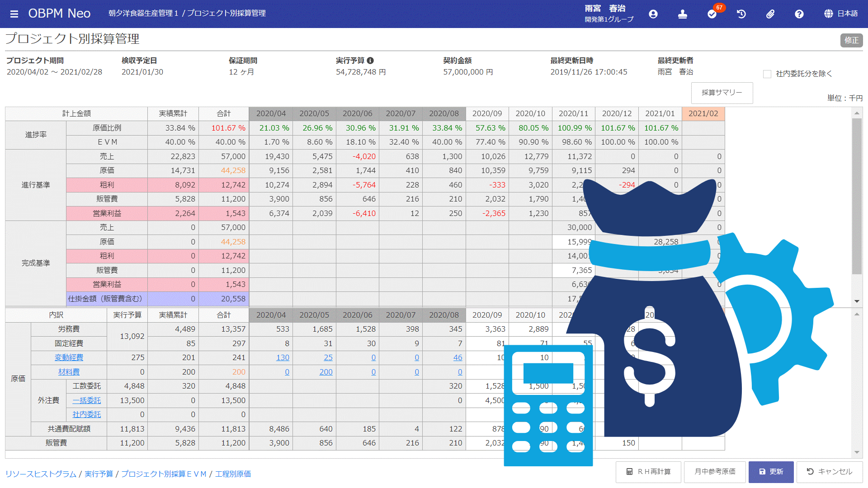Open the approval stamp icon
Viewport: 868px width, 488px height.
[683, 14]
